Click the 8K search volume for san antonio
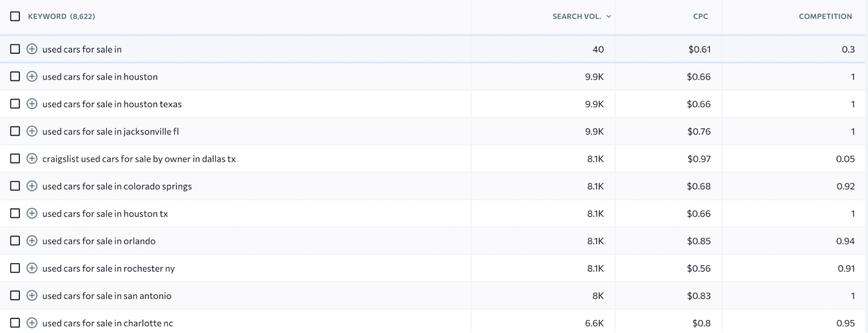The height and width of the screenshot is (333, 868). point(598,296)
